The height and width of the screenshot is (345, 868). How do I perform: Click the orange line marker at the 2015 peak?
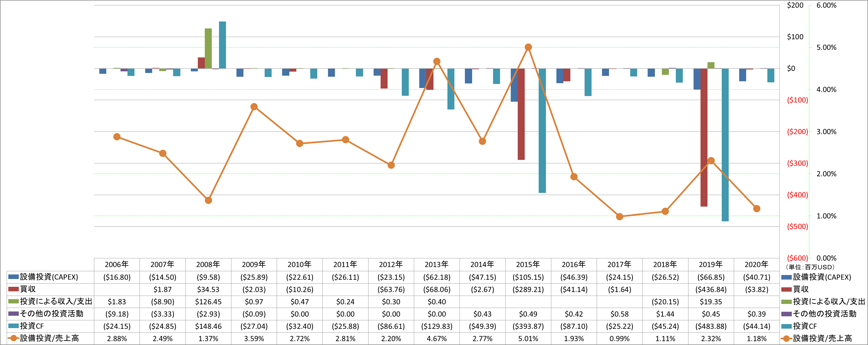[x=528, y=47]
